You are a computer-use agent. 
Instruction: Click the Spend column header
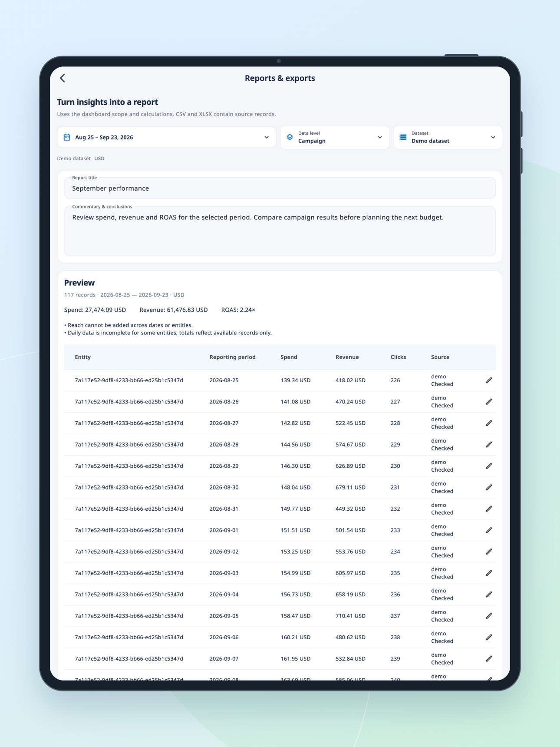(289, 357)
